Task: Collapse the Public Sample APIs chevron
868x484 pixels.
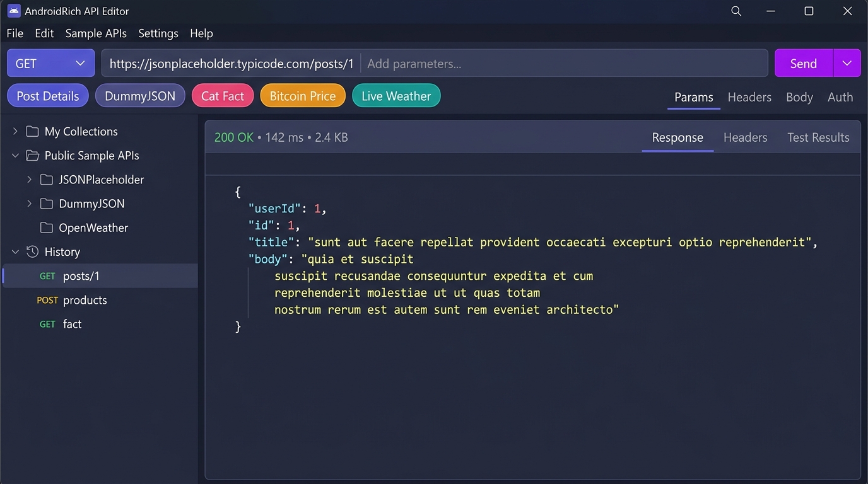Action: pyautogui.click(x=15, y=155)
